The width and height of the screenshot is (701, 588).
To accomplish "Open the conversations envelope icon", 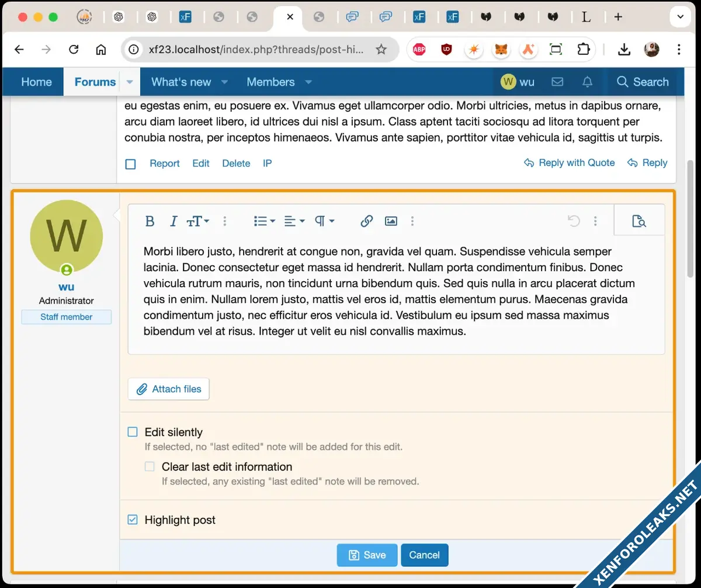I will tap(557, 82).
